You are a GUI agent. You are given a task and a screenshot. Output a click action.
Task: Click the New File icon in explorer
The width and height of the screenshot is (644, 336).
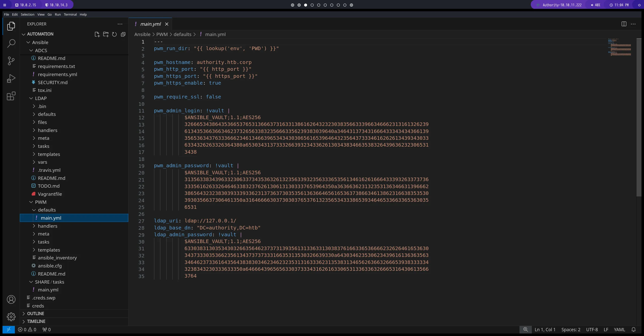click(97, 34)
